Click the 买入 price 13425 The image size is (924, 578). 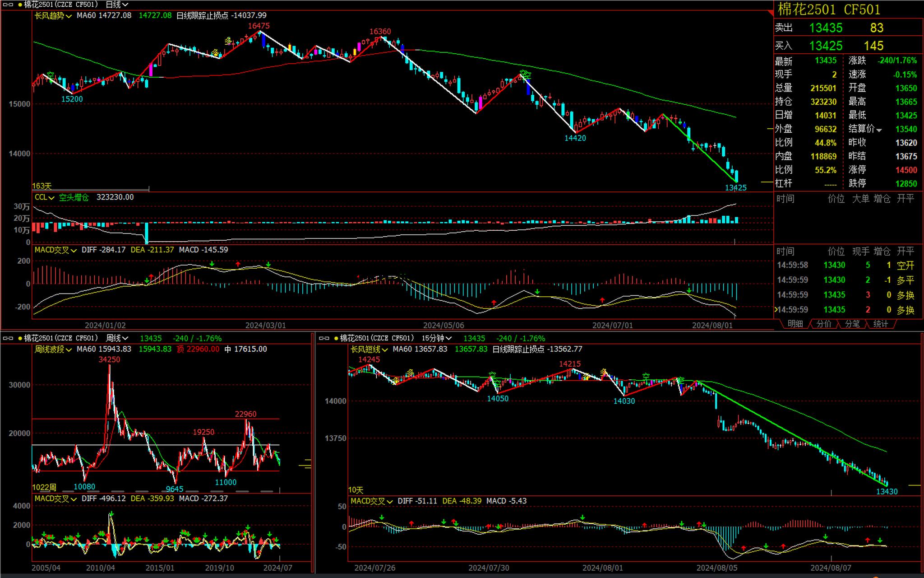[826, 46]
